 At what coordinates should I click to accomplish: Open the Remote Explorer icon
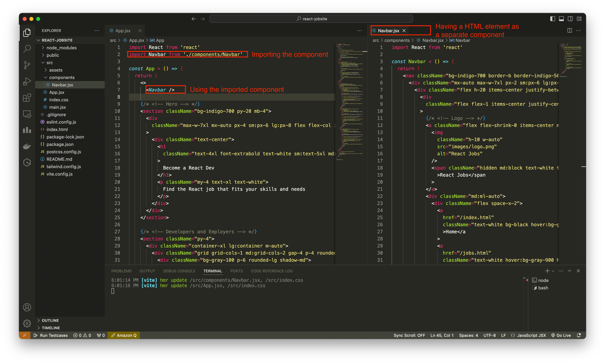pyautogui.click(x=27, y=114)
